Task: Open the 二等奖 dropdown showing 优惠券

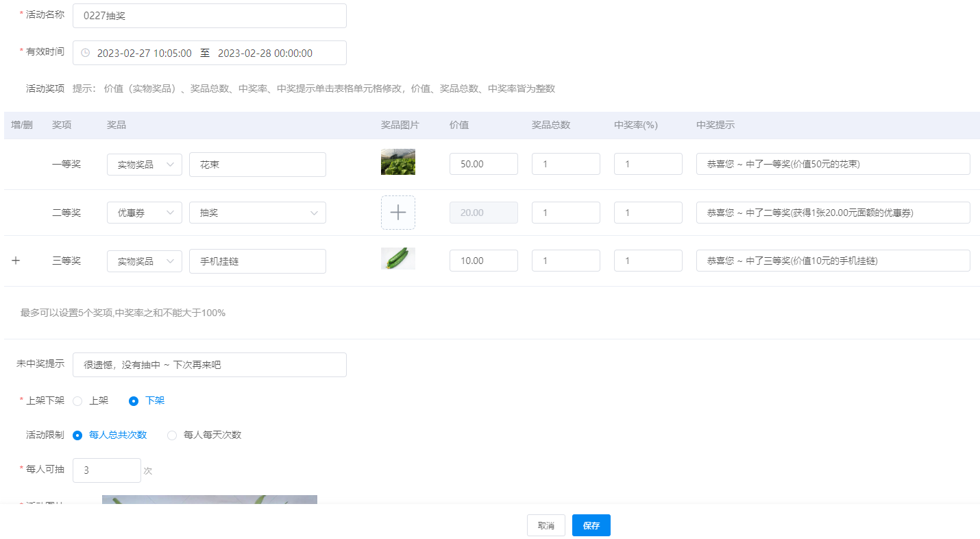Action: pyautogui.click(x=144, y=213)
